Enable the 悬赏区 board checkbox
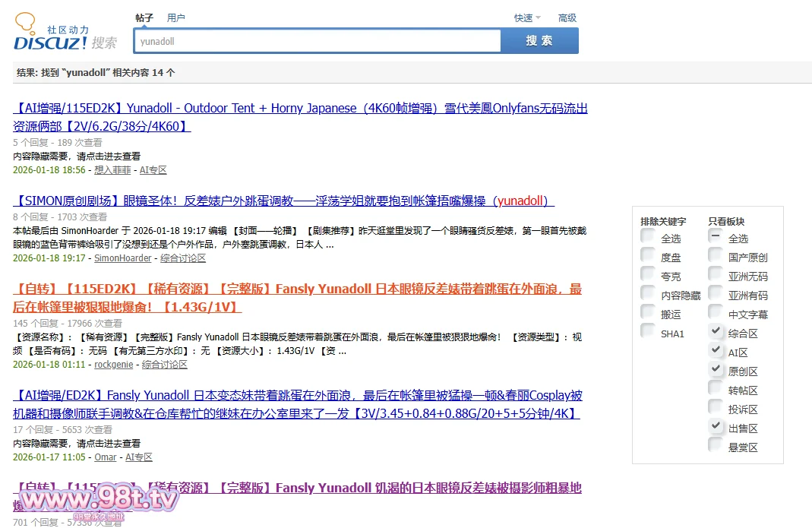812x528 pixels. tap(716, 446)
